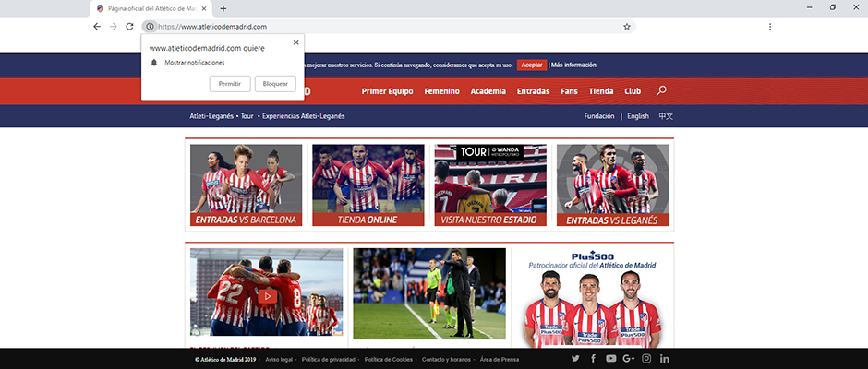Click the Twitter icon in the footer
Viewport: 868px width, 369px height.
click(x=575, y=358)
